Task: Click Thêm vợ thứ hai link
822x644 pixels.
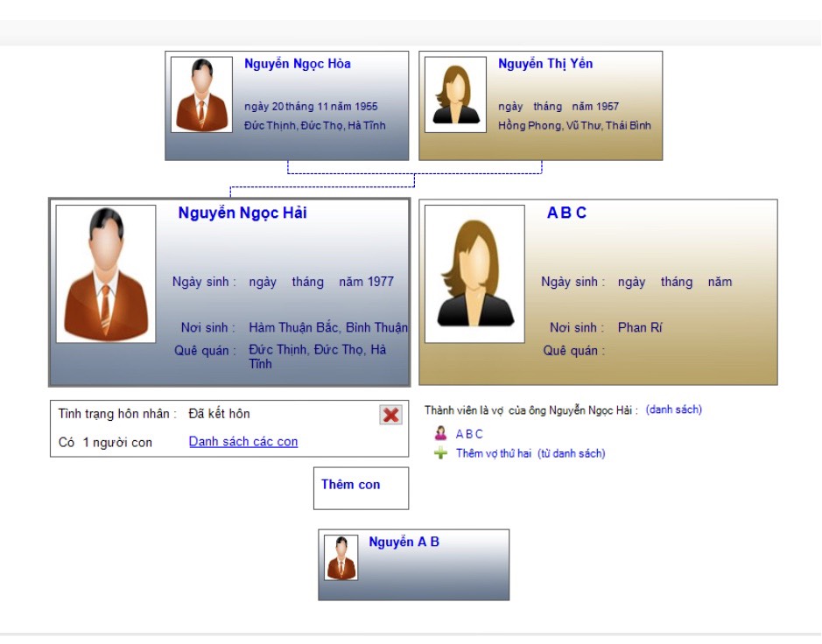Action: pos(494,453)
